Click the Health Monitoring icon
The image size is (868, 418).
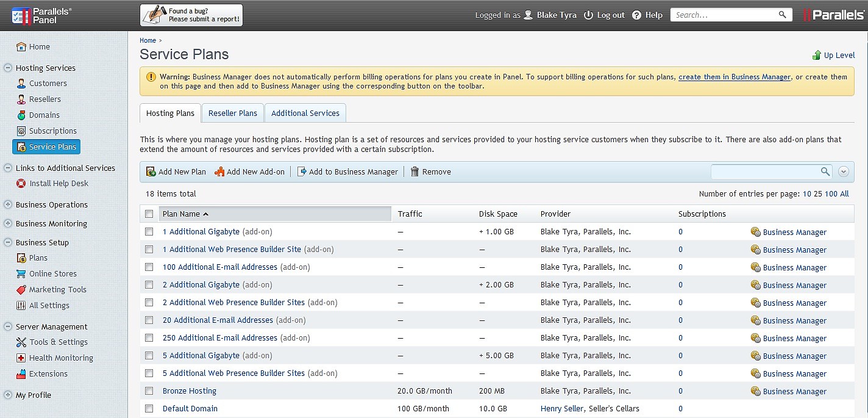click(21, 358)
